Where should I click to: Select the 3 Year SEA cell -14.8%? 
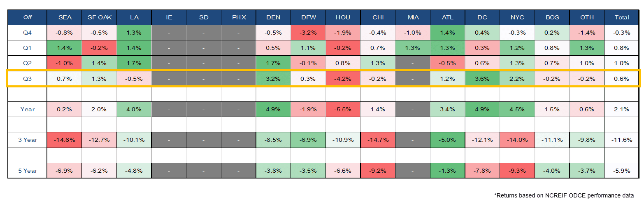click(x=64, y=140)
